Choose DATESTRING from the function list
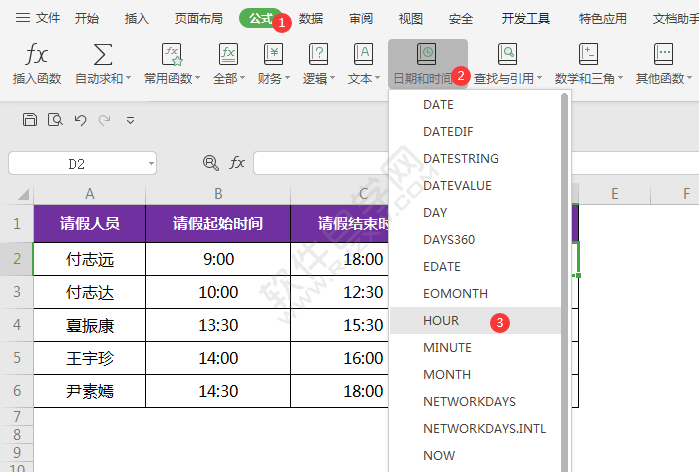The height and width of the screenshot is (472, 699). (x=475, y=159)
